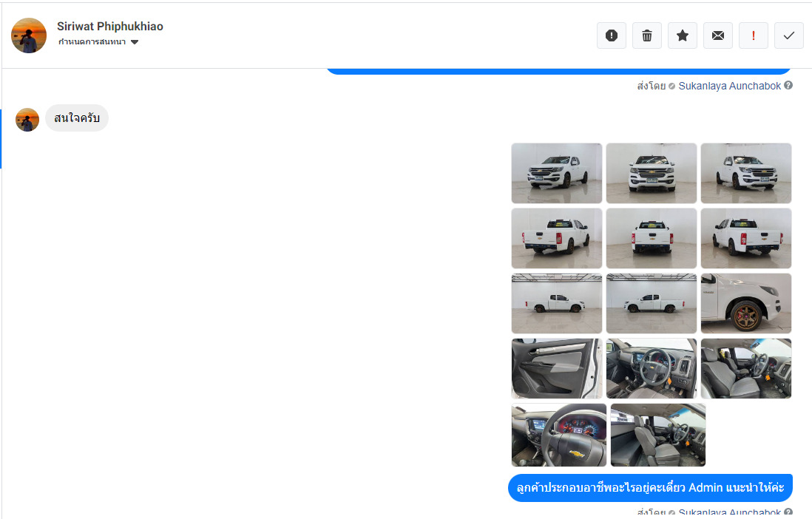This screenshot has width=812, height=519.
Task: Click the Siriwat Phiphukhiao name in header
Action: (x=109, y=27)
